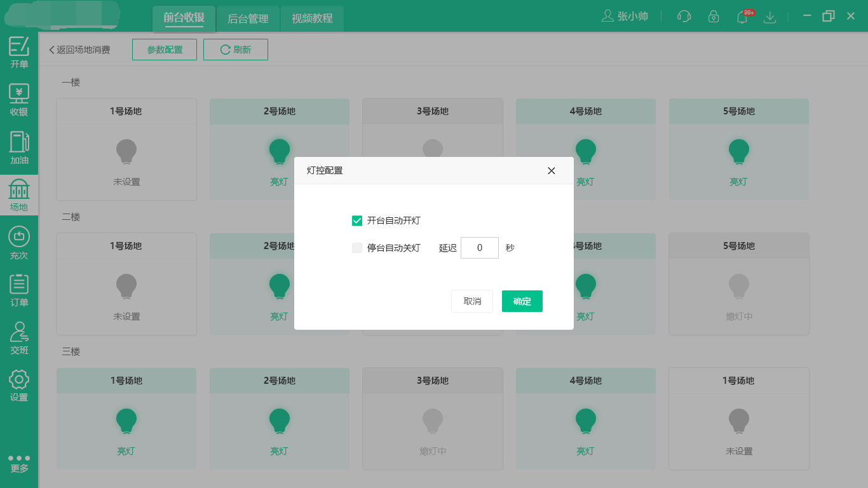Click the download icon in title bar
Screen dimensions: 868x488
click(770, 17)
